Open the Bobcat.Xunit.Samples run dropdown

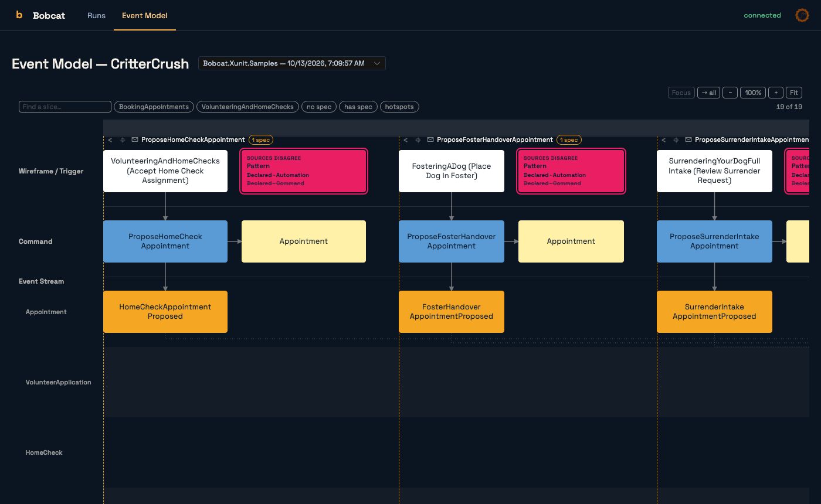coord(292,63)
